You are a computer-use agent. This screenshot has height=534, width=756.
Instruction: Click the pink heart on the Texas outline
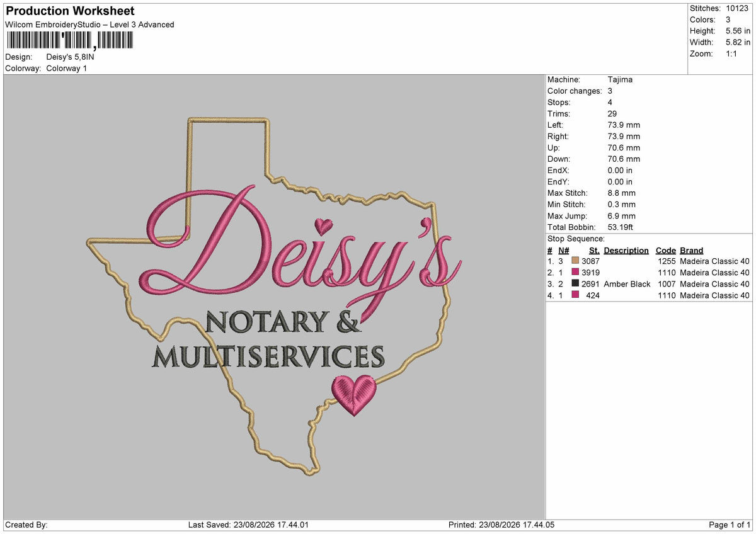(353, 395)
